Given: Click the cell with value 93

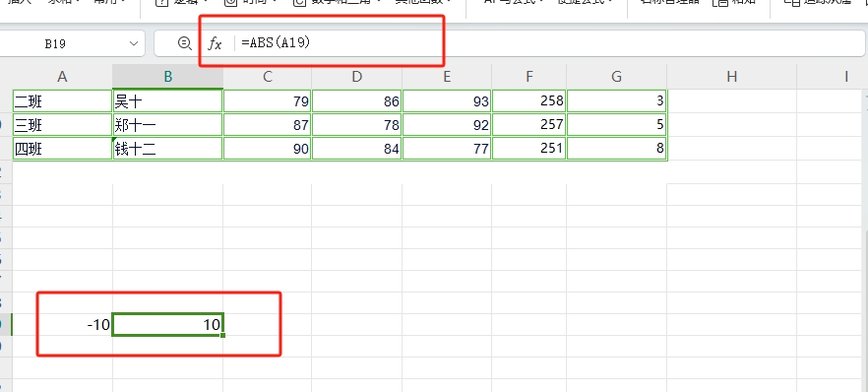Looking at the screenshot, I should point(447,101).
